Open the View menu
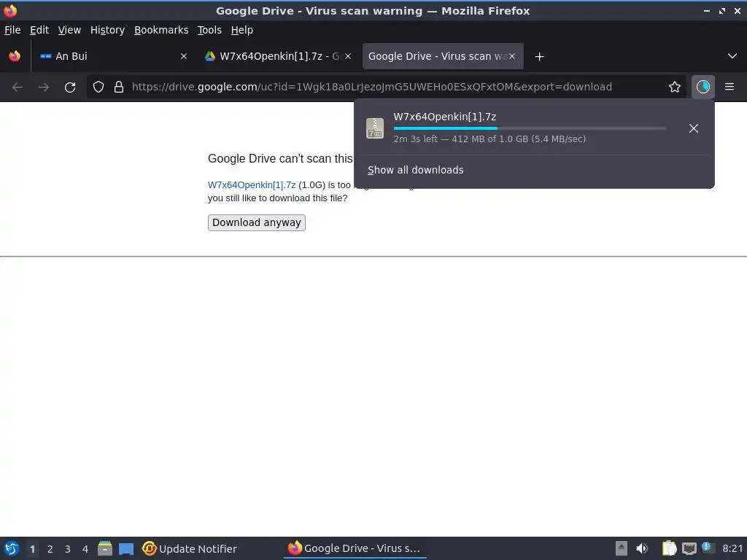Image resolution: width=747 pixels, height=560 pixels. click(69, 30)
